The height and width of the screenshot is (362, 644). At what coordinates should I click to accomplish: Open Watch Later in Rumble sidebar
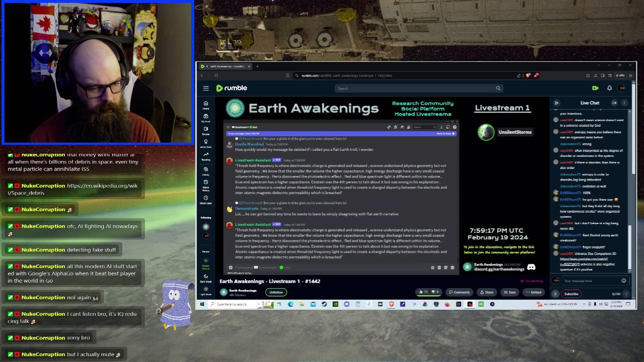[206, 200]
